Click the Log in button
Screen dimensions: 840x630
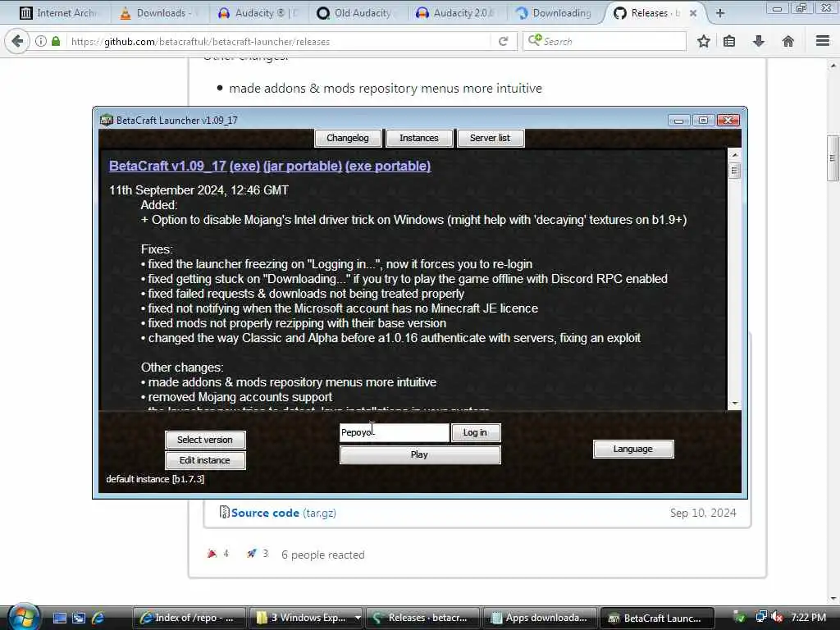(x=475, y=432)
